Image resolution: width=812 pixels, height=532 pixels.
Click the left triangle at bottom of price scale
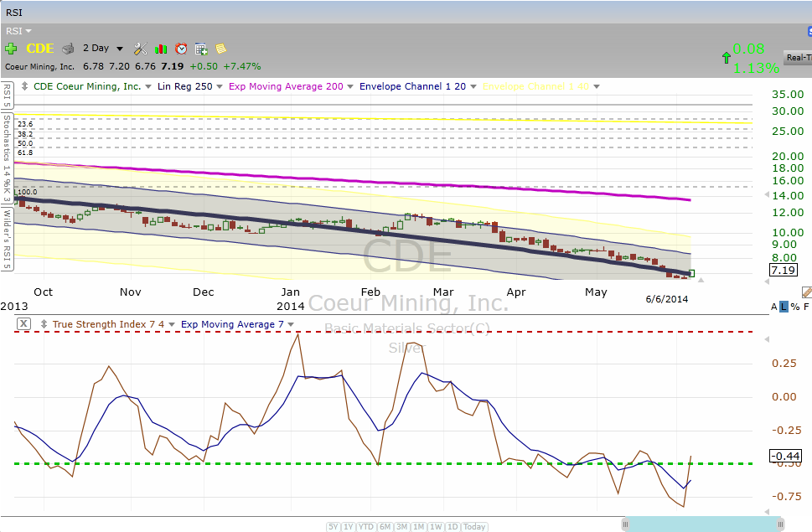tap(767, 281)
